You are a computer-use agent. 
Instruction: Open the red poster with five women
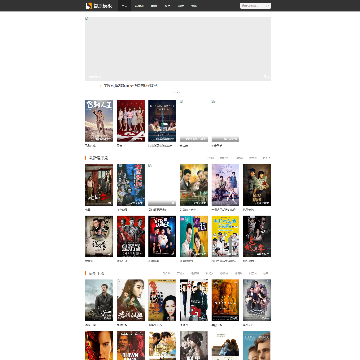[131, 121]
